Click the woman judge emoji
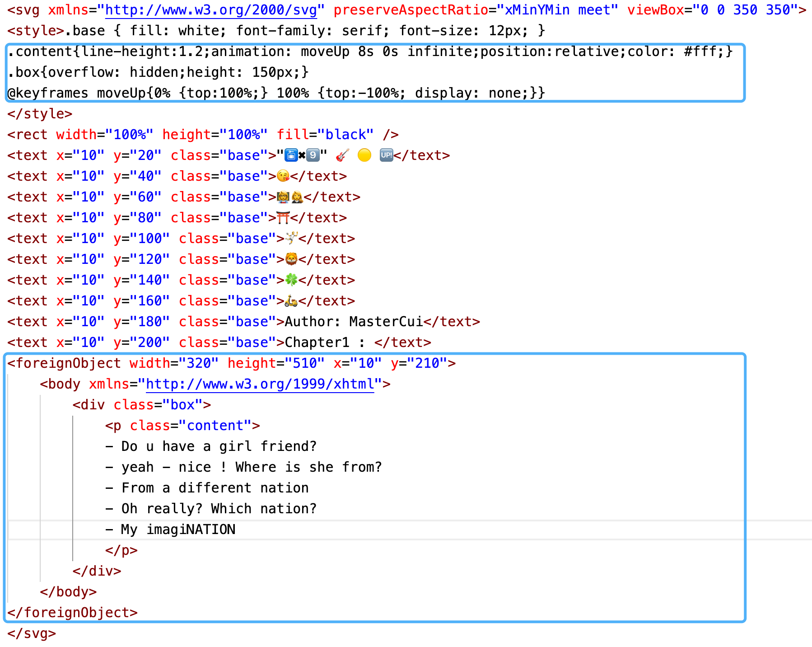 [297, 197]
